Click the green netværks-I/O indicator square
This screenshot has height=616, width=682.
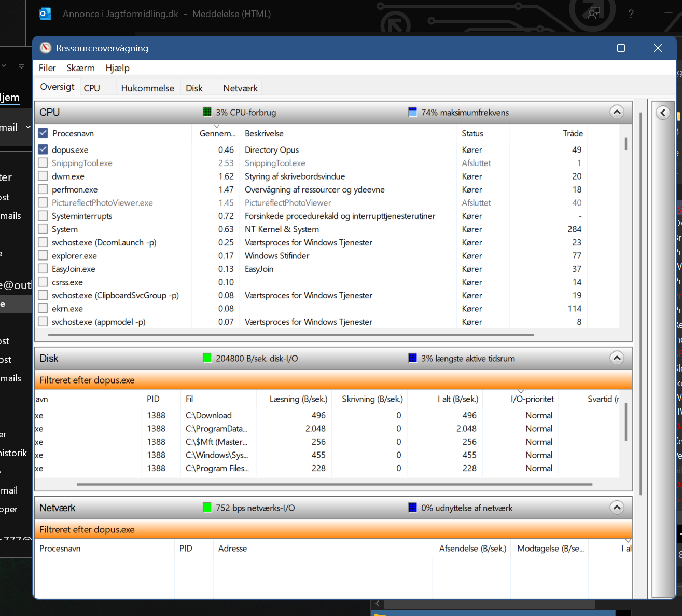pos(207,508)
